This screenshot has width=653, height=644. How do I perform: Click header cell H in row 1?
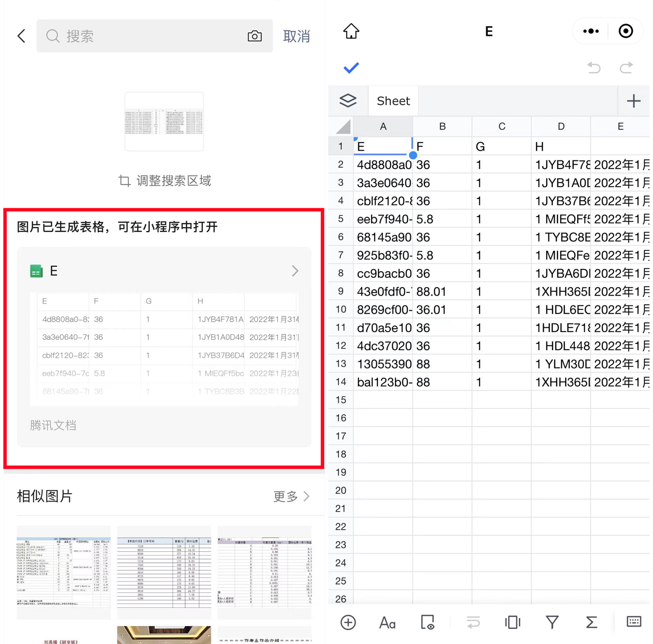(x=561, y=146)
